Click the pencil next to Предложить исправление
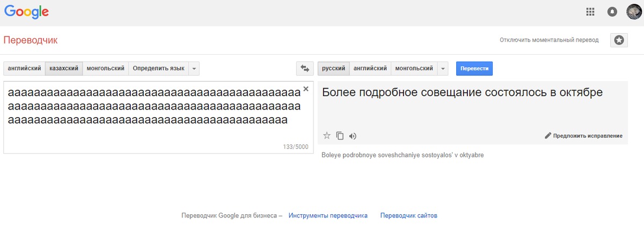The width and height of the screenshot is (644, 225). pyautogui.click(x=548, y=136)
